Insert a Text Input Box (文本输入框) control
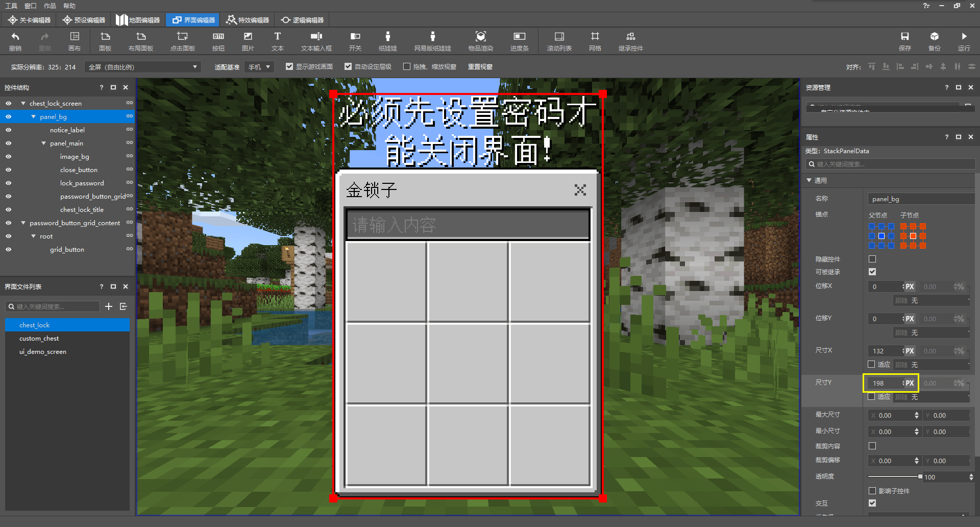 click(316, 41)
